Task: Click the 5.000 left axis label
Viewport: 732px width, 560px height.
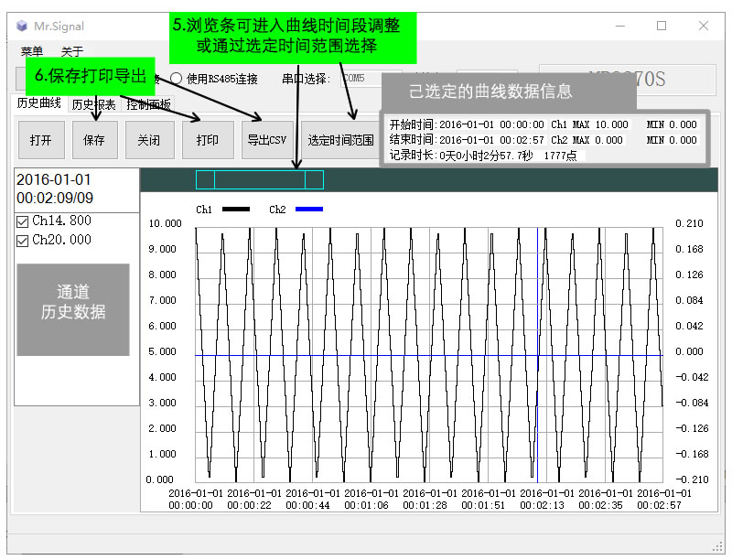Action: pos(162,351)
